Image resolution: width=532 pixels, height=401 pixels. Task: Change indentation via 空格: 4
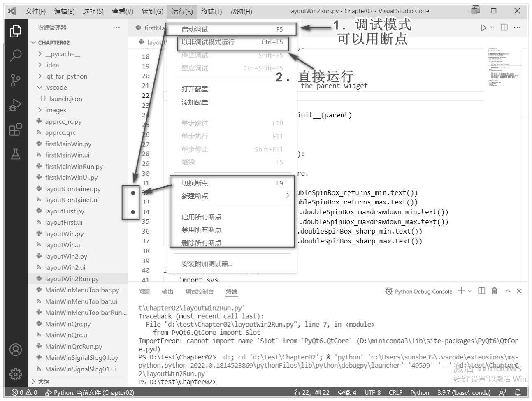click(347, 392)
